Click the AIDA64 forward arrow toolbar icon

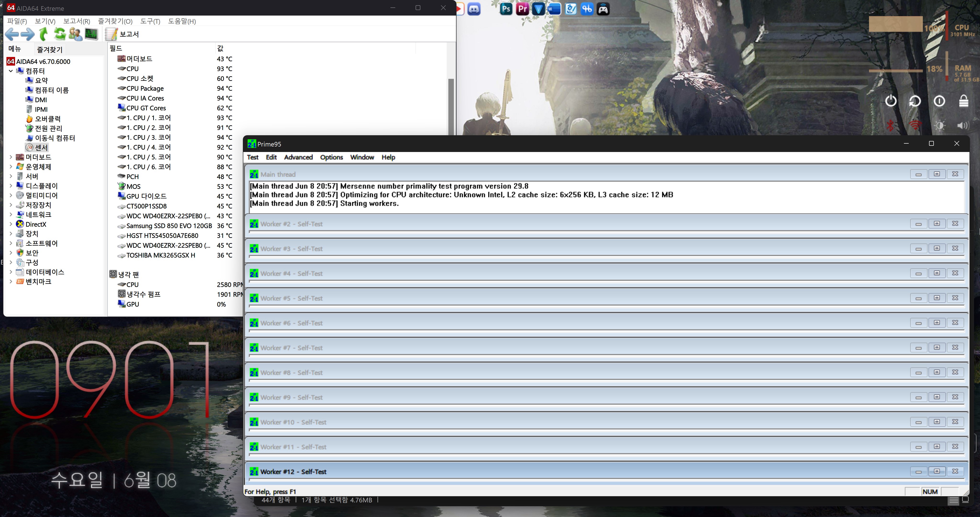coord(27,34)
